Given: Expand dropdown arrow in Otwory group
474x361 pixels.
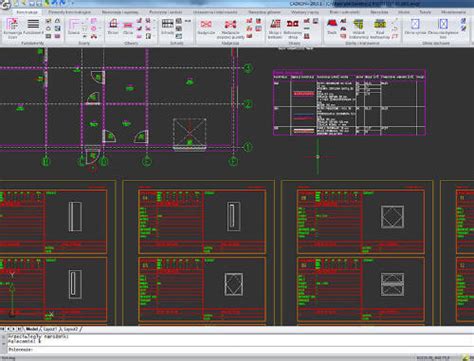Looking at the screenshot, I should tap(154, 28).
